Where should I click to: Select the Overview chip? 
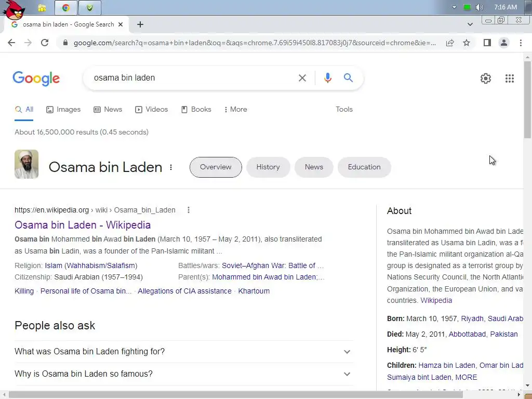coord(216,167)
